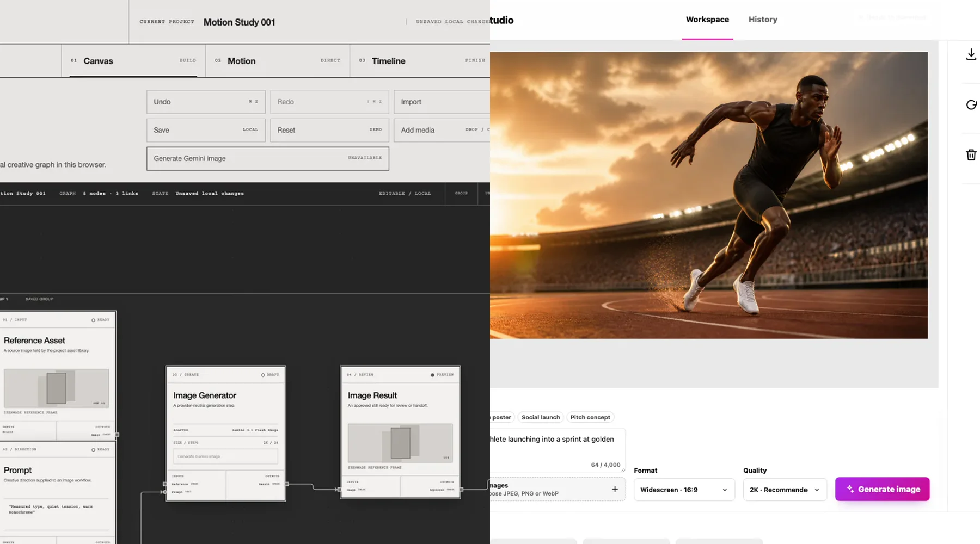Click the Reset demo button
980x544 pixels.
329,130
